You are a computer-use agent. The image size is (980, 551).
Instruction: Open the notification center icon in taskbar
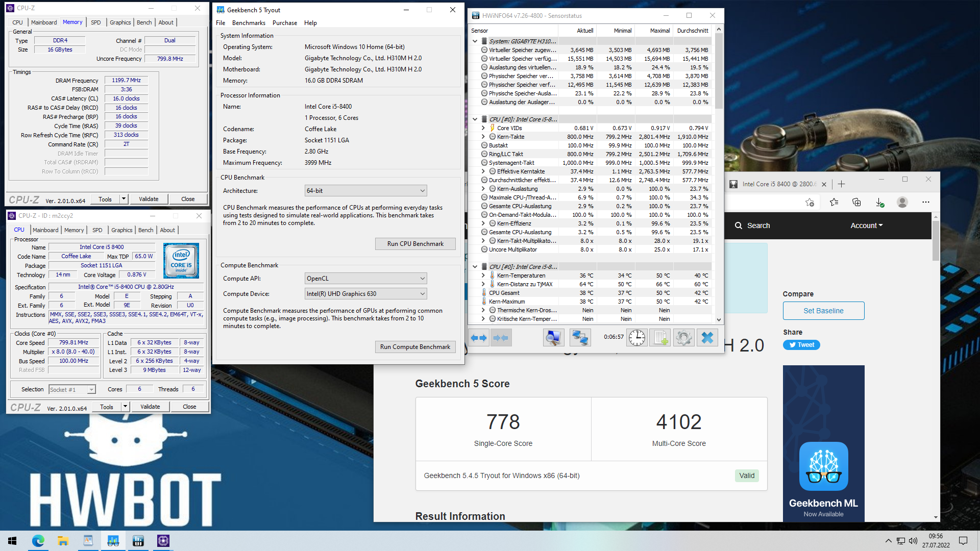[963, 541]
